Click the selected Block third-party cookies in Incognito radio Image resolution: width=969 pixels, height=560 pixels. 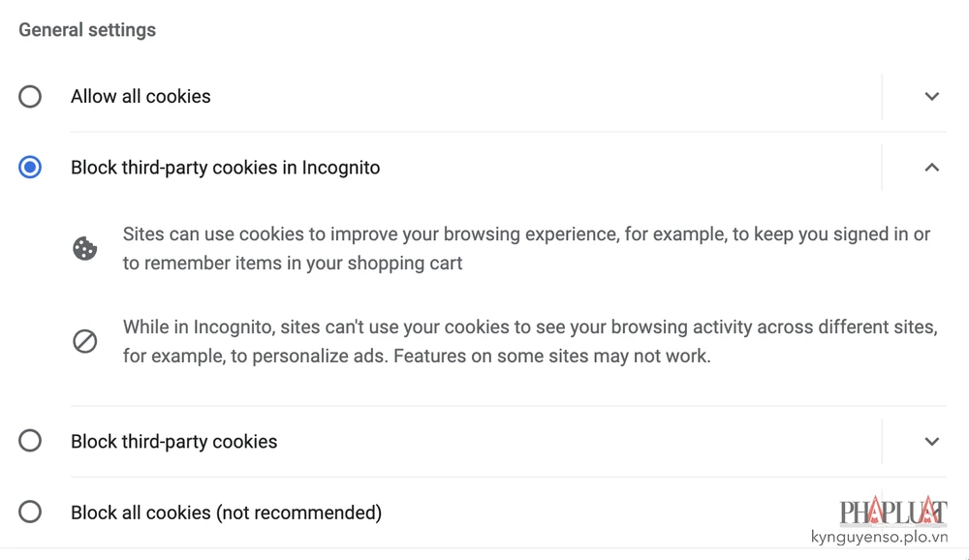(30, 167)
